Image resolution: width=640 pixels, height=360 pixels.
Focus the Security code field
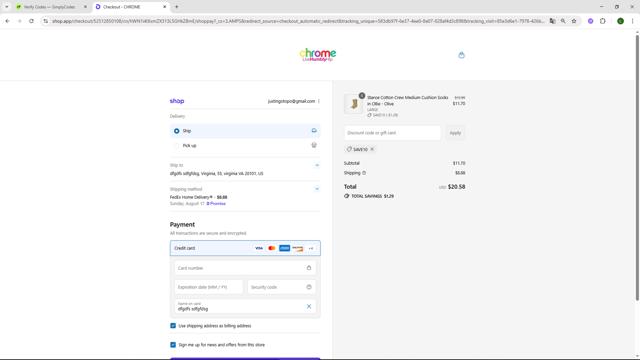click(x=281, y=287)
